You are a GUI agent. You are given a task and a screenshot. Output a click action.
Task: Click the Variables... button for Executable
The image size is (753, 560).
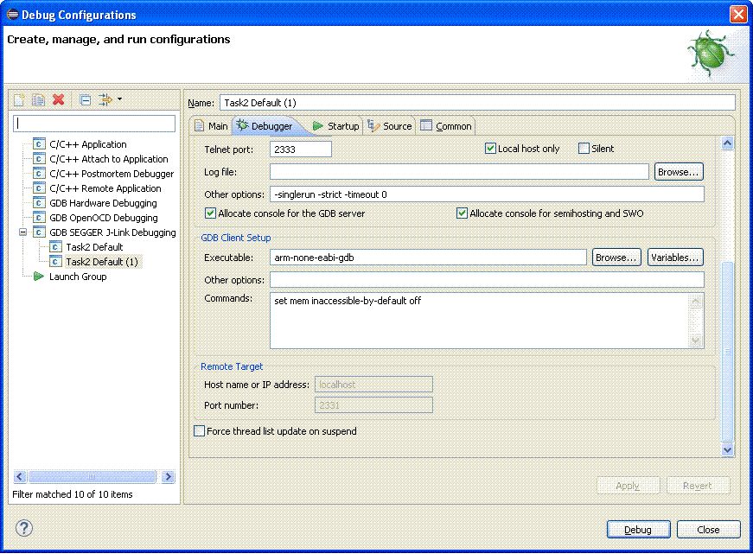[x=674, y=258]
